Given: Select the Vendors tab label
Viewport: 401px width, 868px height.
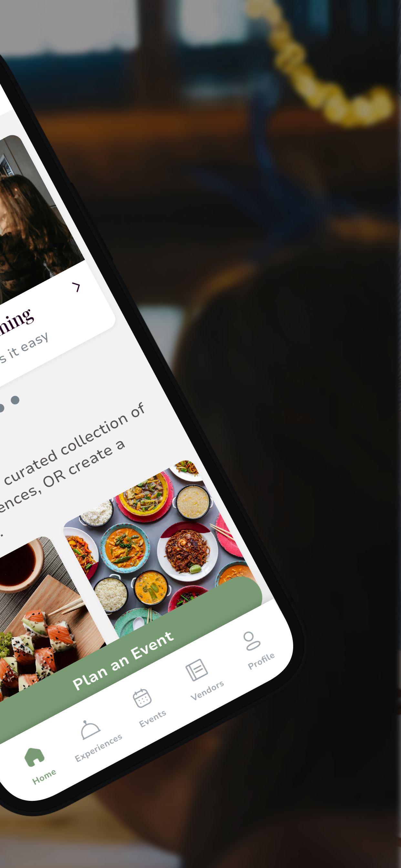Looking at the screenshot, I should pos(207,690).
